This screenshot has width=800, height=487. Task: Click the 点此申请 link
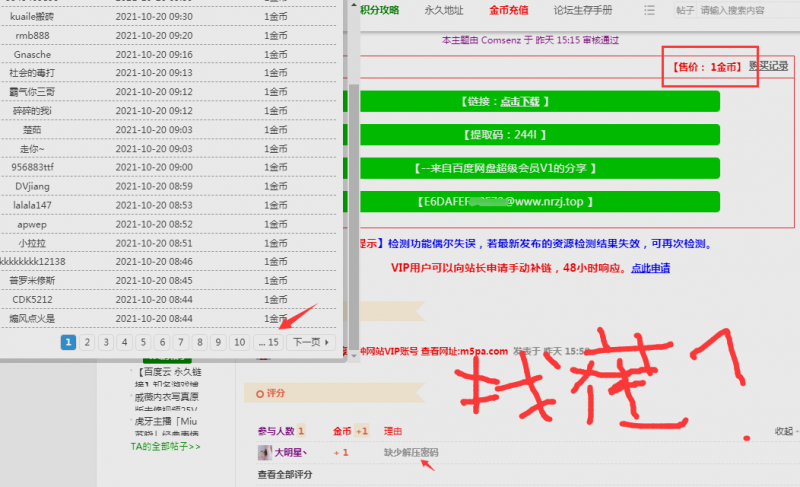[x=650, y=268]
